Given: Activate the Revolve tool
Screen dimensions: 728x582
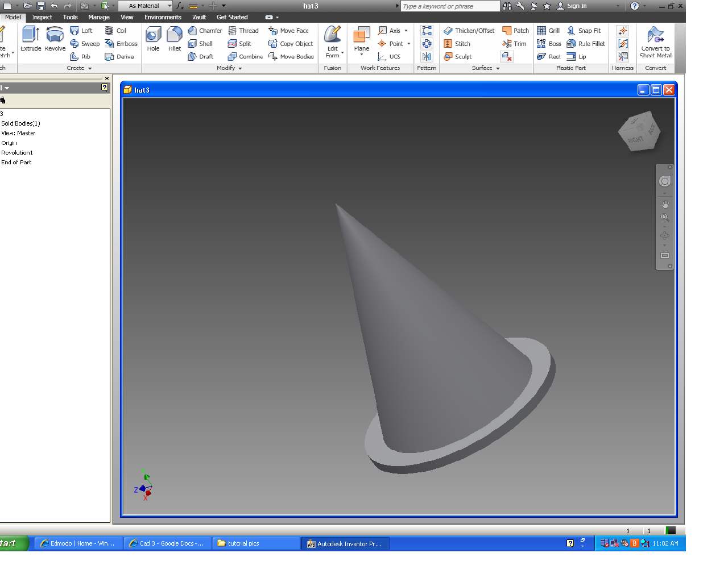Looking at the screenshot, I should (55, 40).
